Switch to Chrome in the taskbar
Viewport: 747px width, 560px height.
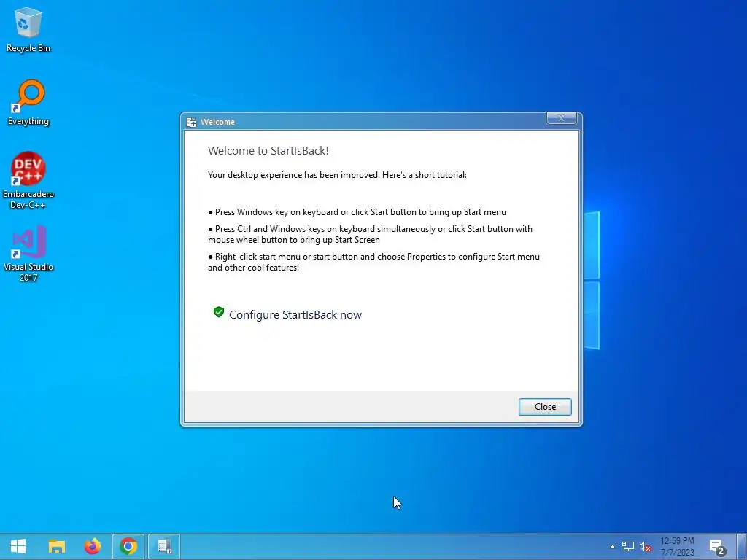pyautogui.click(x=128, y=546)
